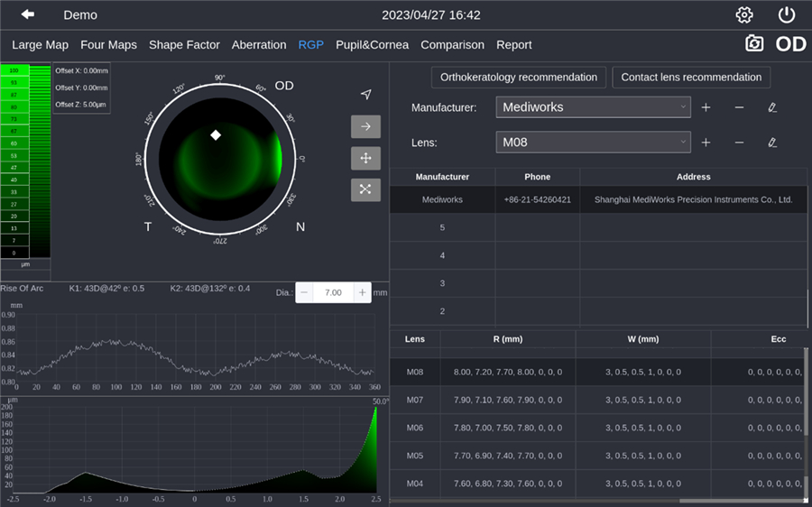
Task: Click the green color scale bar
Action: pos(40,161)
